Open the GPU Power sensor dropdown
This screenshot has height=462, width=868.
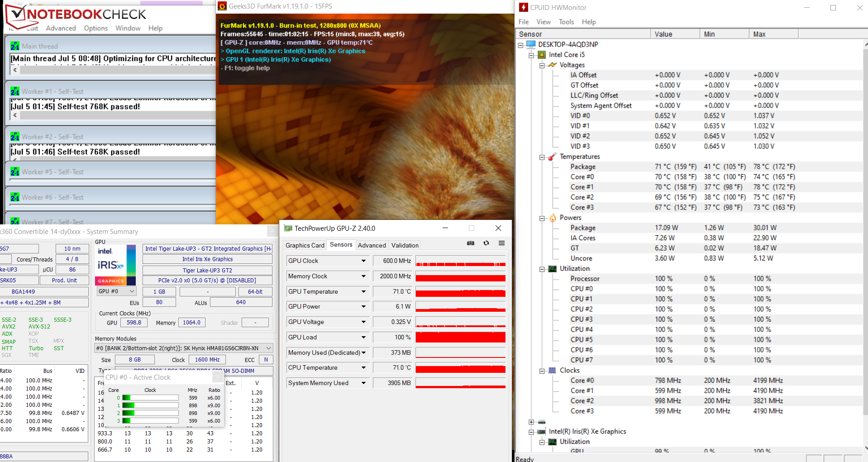(363, 306)
